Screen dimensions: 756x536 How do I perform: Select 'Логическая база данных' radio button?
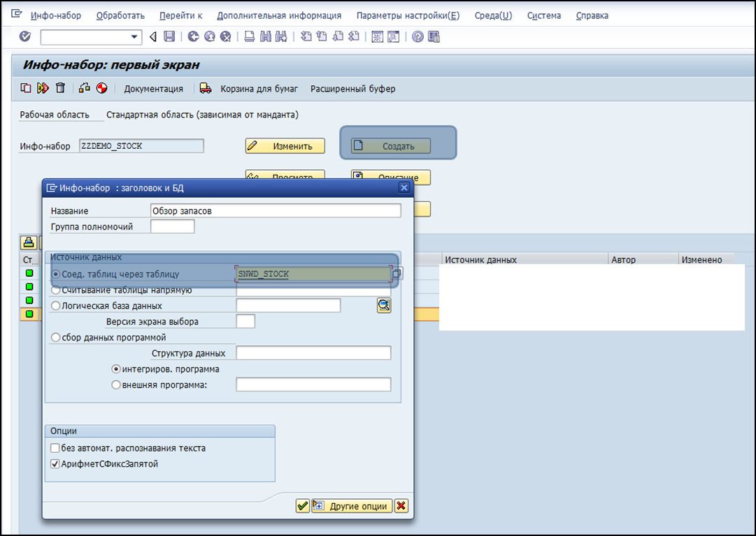tap(56, 306)
